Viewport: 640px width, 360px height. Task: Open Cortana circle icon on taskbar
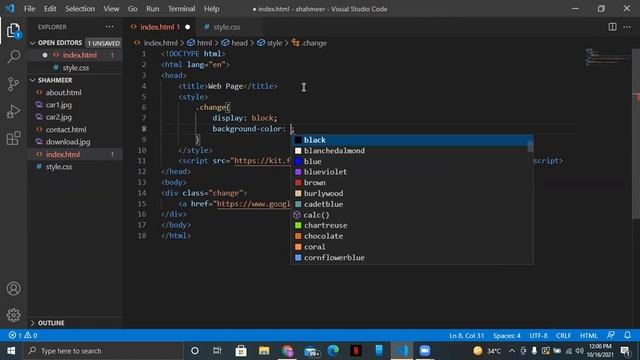[x=195, y=351]
